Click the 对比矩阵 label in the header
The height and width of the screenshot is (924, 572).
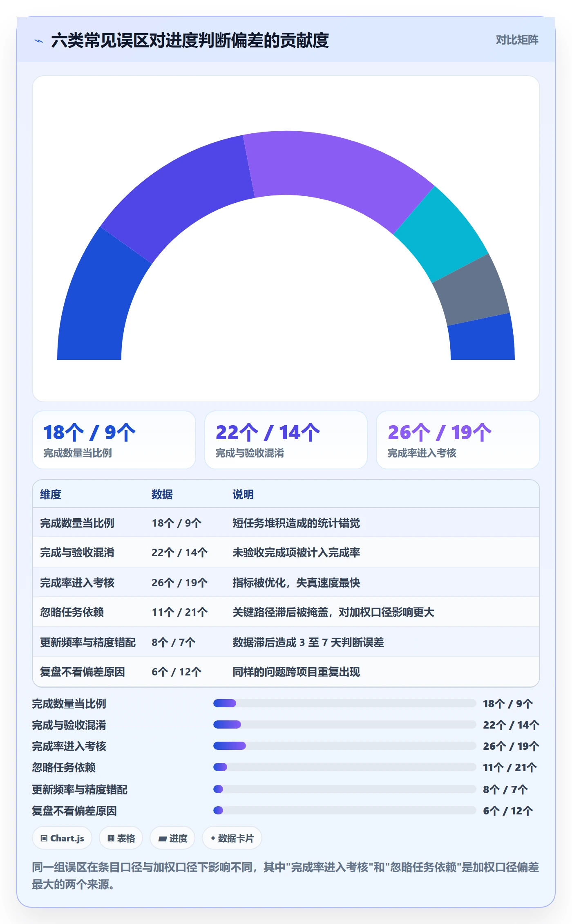point(517,40)
